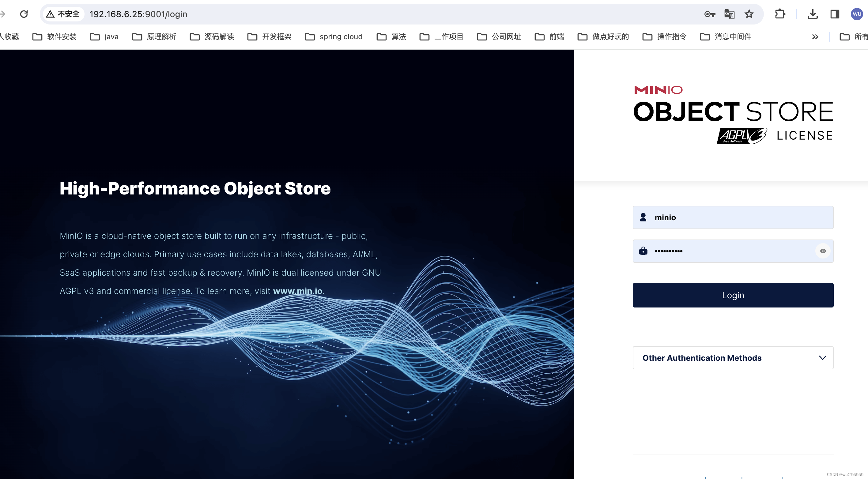The height and width of the screenshot is (479, 868).
Task: Open the extensions puzzle icon
Action: tap(780, 14)
